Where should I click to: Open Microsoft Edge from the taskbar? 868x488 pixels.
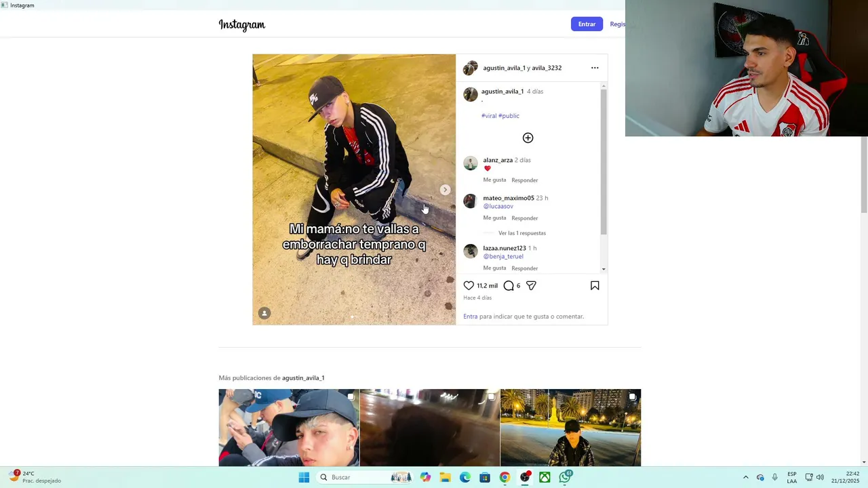[x=465, y=477]
